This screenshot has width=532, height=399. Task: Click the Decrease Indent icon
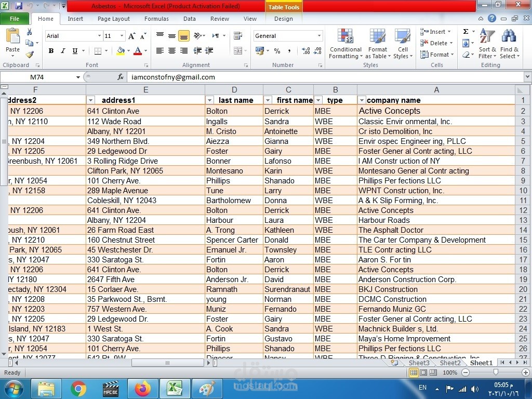click(197, 51)
